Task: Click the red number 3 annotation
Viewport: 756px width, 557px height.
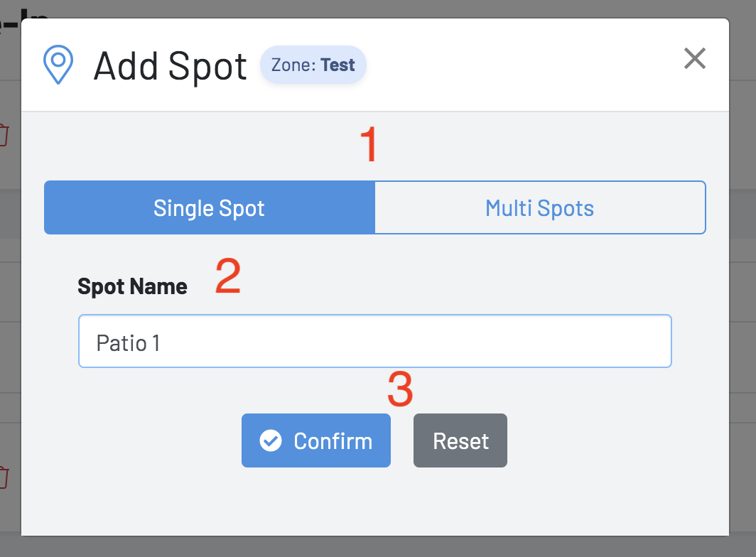Action: 400,389
